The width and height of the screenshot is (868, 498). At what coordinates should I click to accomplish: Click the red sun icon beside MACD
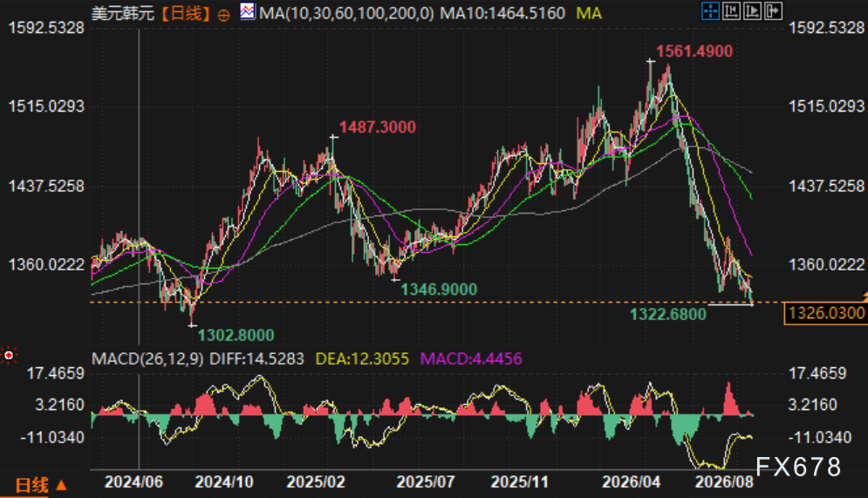[x=9, y=355]
